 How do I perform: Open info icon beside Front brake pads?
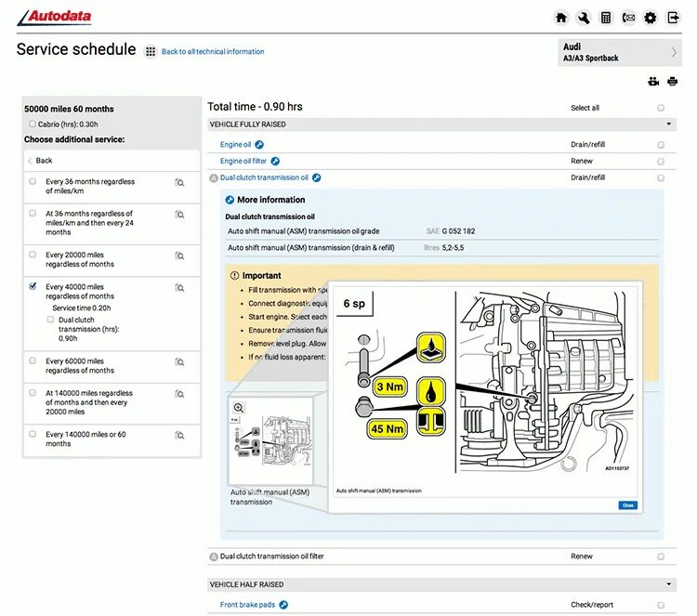283,605
